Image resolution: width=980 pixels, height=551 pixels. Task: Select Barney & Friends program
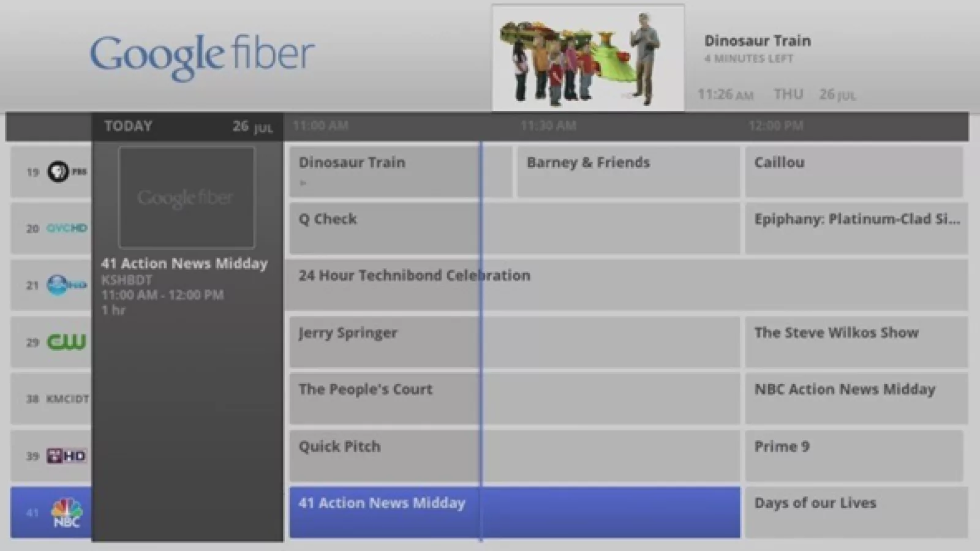pyautogui.click(x=628, y=172)
